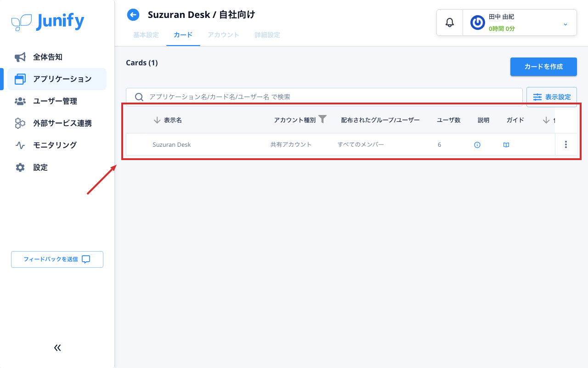Click the Cards (1) heading
The width and height of the screenshot is (588, 368).
click(x=142, y=63)
